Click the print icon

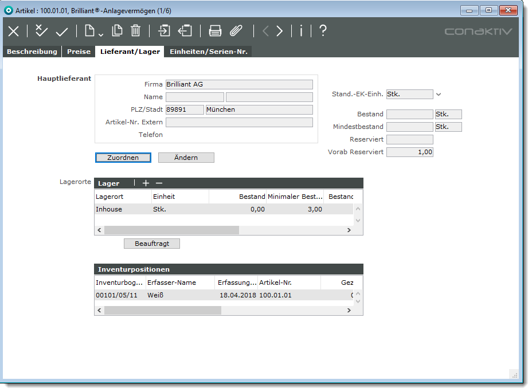(x=215, y=32)
